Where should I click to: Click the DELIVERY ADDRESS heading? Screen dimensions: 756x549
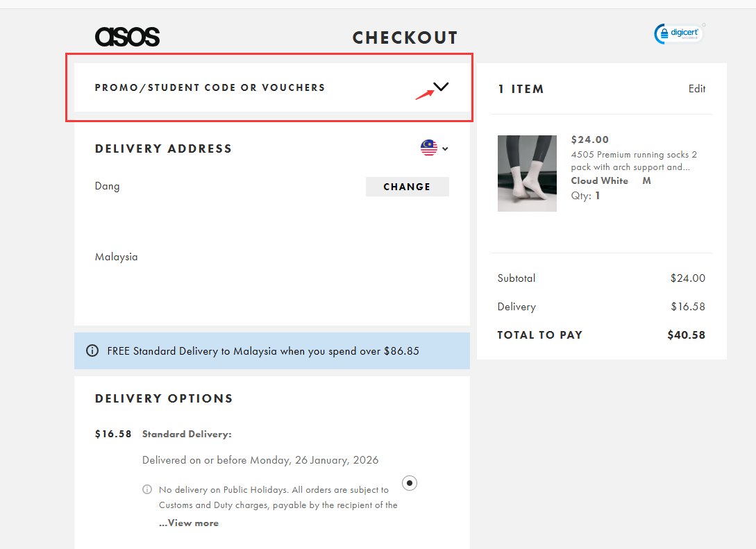(163, 149)
